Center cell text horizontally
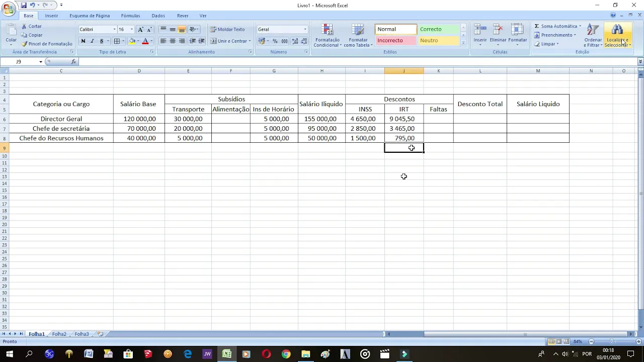This screenshot has width=644, height=362. pyautogui.click(x=173, y=41)
